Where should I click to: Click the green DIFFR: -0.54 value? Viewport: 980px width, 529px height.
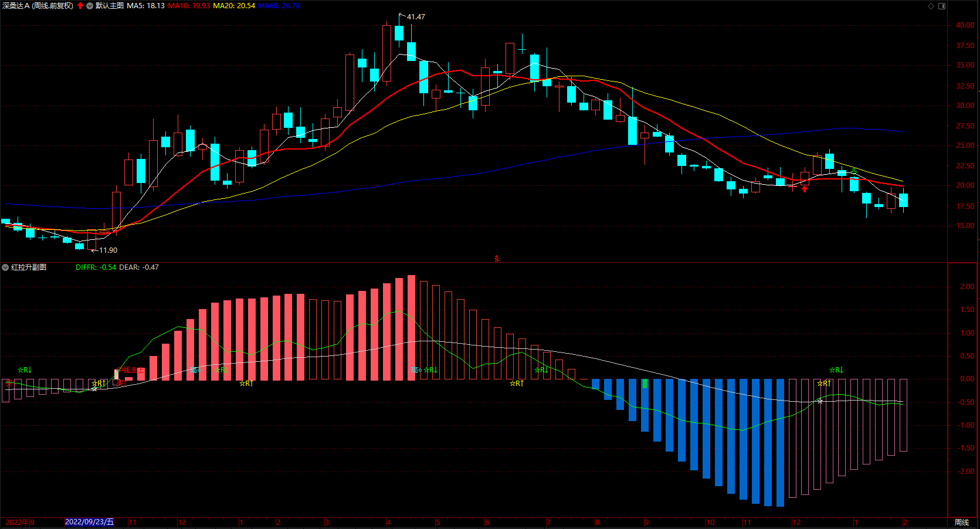tap(96, 267)
